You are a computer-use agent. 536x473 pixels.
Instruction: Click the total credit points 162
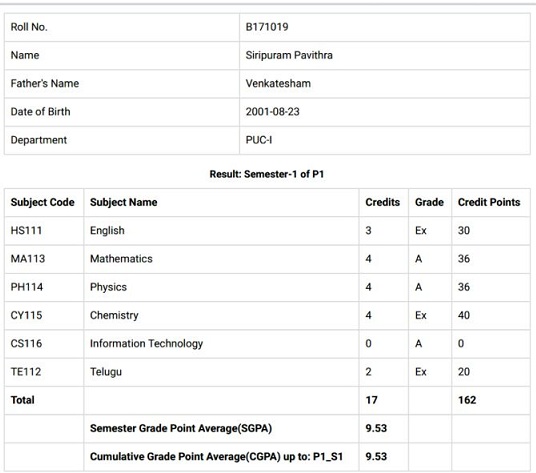[x=467, y=400]
